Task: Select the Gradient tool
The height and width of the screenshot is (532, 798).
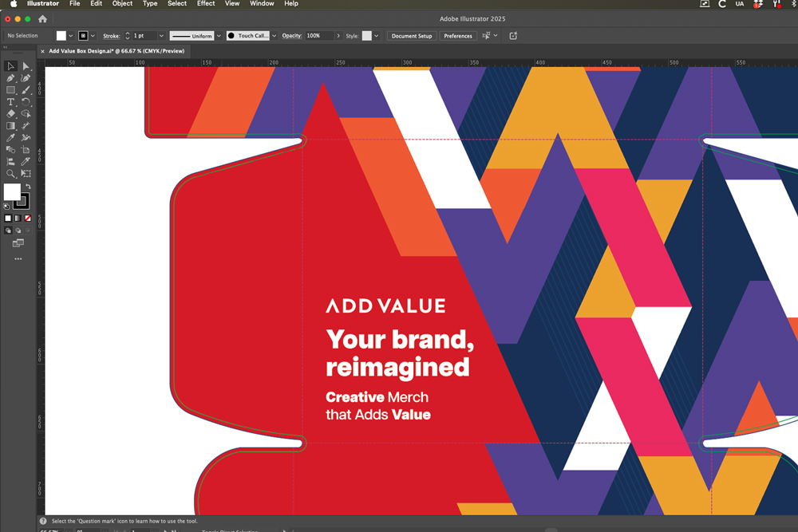Action: coord(10,126)
